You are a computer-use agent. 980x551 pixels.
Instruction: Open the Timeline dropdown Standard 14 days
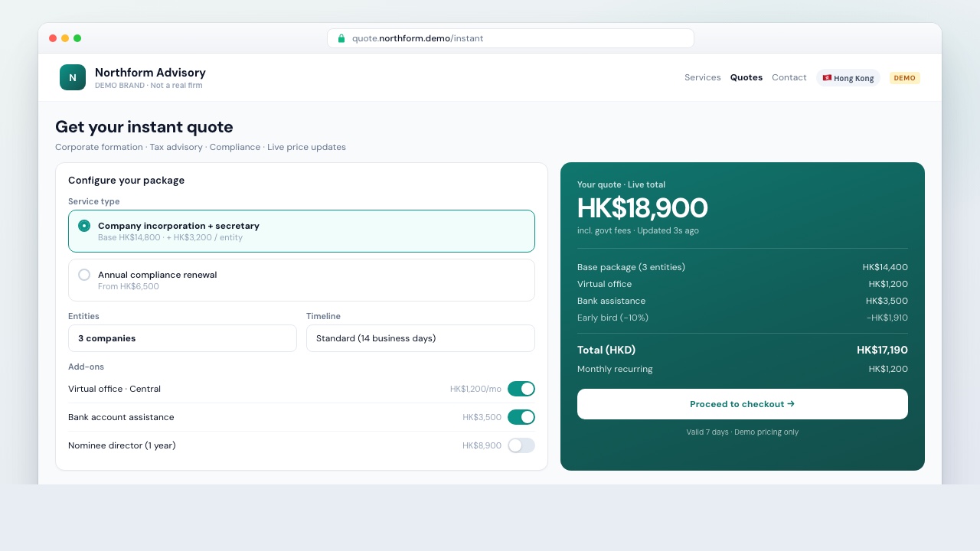420,338
